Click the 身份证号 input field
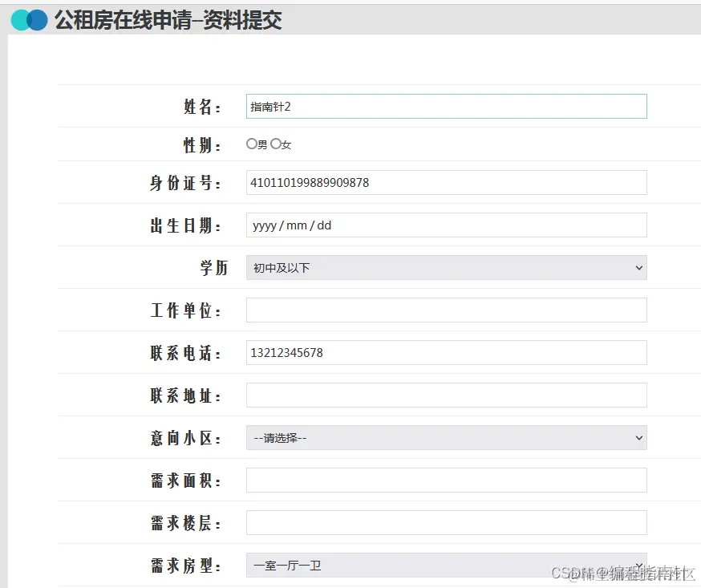Screen dimensions: 701x588 pyautogui.click(x=446, y=182)
